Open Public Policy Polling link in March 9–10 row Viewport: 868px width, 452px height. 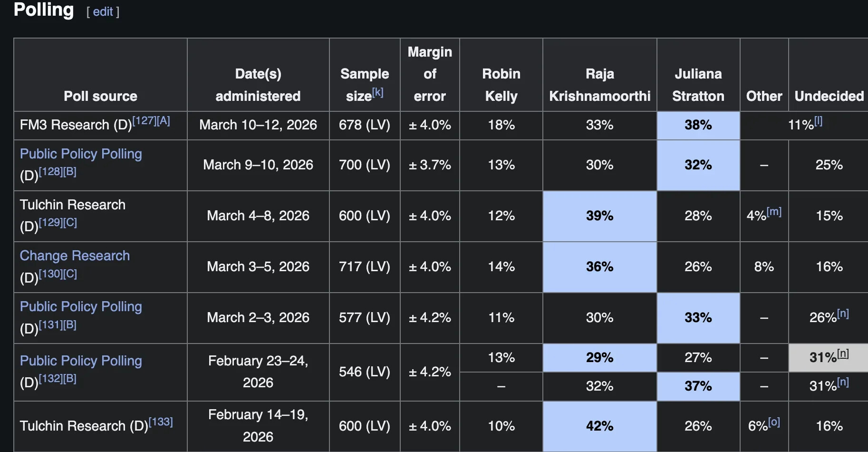81,154
